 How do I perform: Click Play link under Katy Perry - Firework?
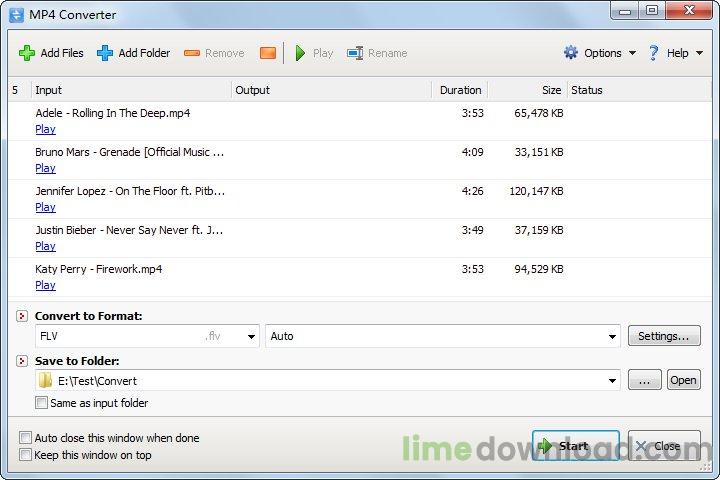[45, 286]
